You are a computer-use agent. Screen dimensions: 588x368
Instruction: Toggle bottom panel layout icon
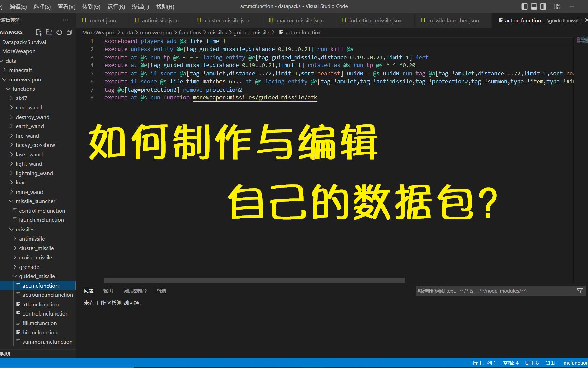click(534, 6)
